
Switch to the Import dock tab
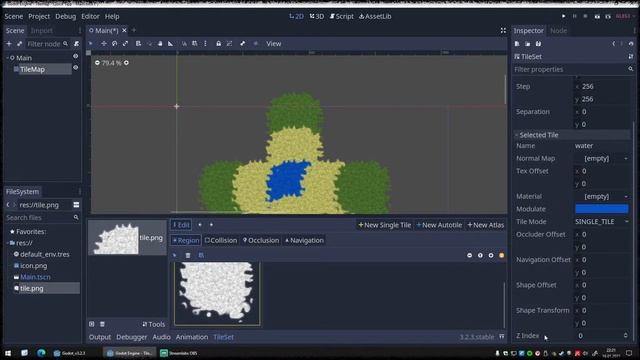point(42,31)
